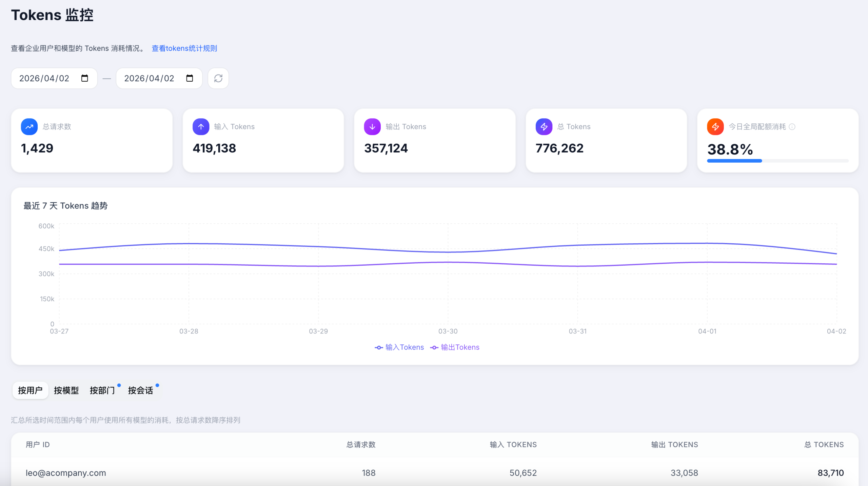Switch to the 按部门 tab
868x486 pixels.
coord(102,390)
